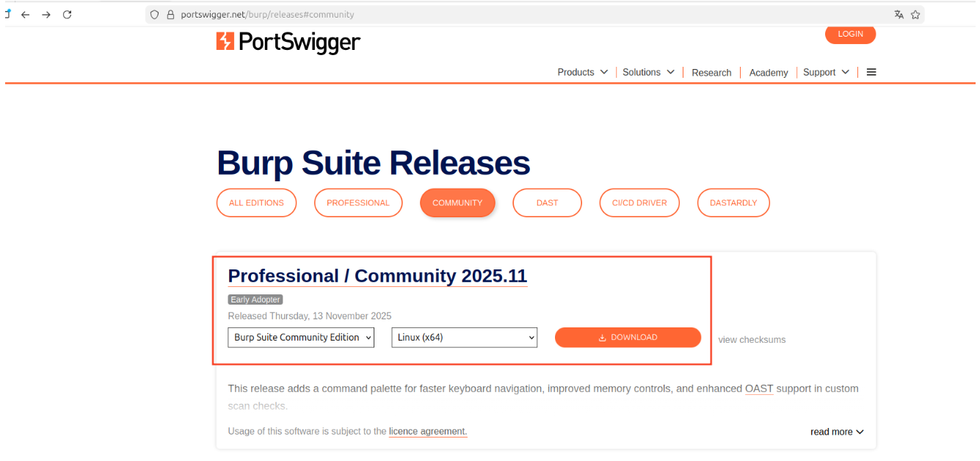Click the PortSwigger logo
The image size is (980, 461).
coord(288,42)
